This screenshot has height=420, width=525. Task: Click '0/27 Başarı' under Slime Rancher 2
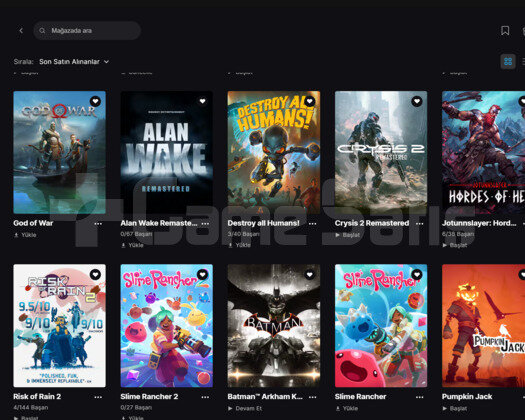[136, 408]
